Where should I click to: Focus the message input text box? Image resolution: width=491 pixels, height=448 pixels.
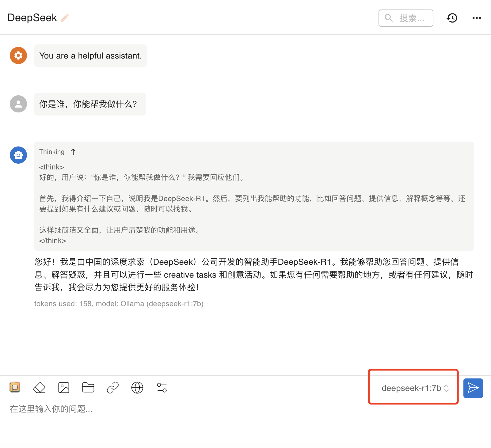215,409
